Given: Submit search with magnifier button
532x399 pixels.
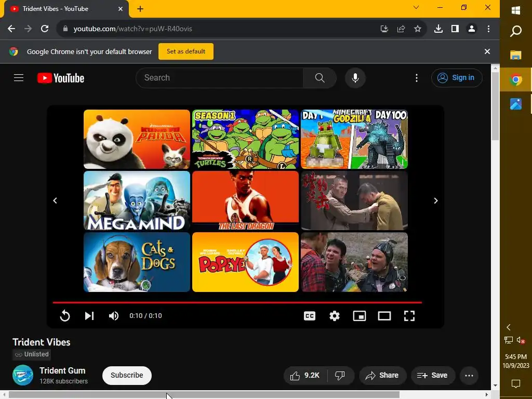Looking at the screenshot, I should pos(320,78).
